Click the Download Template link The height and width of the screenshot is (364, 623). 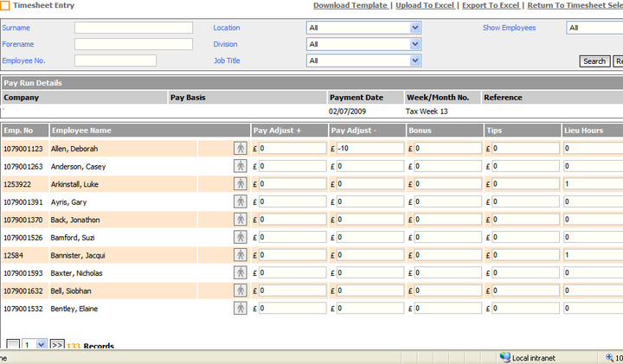coord(350,5)
